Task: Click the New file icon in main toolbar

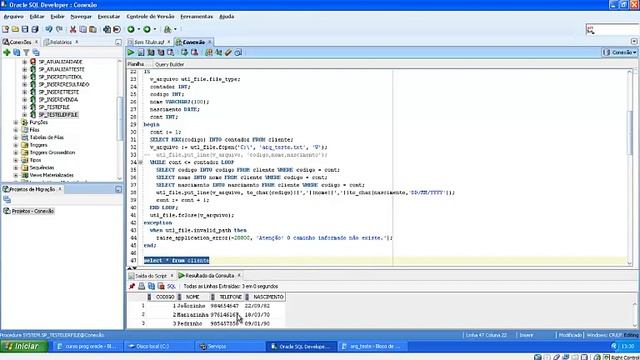Action: [x=6, y=29]
